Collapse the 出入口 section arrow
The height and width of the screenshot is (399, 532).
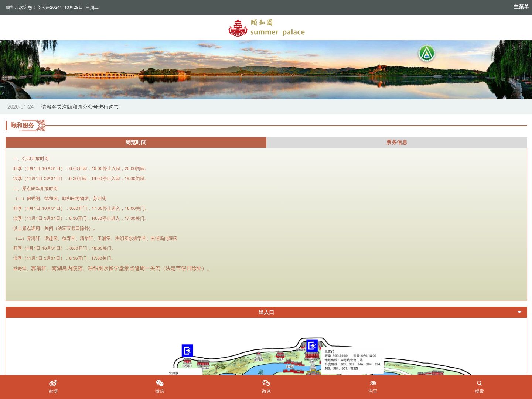pos(519,312)
